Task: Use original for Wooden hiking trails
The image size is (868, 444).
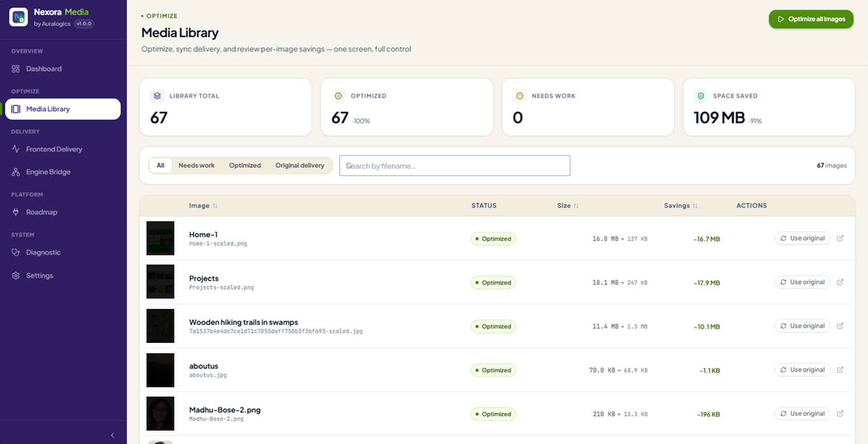Action: [802, 326]
